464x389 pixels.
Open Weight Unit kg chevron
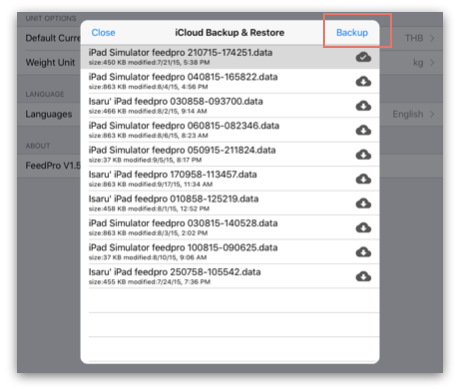tap(432, 63)
